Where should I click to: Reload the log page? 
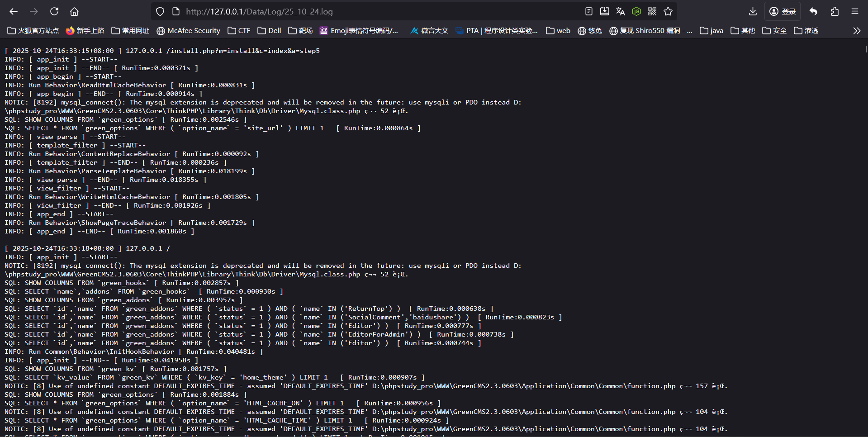[x=54, y=11]
